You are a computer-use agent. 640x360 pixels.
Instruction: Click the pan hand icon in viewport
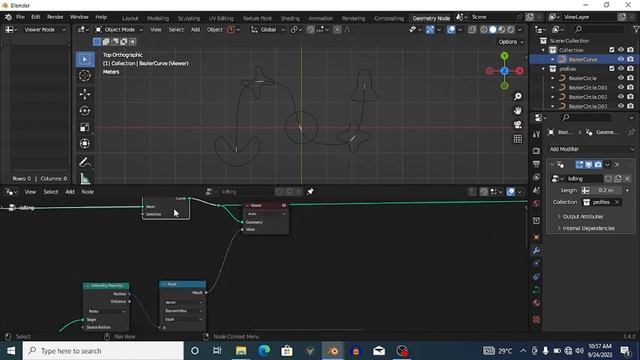(x=518, y=111)
